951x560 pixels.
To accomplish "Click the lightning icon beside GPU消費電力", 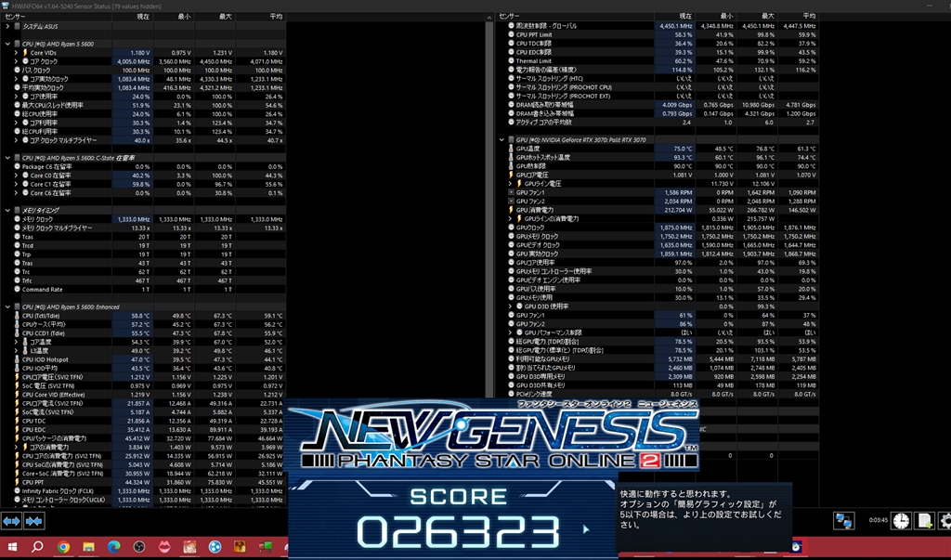I will (512, 210).
